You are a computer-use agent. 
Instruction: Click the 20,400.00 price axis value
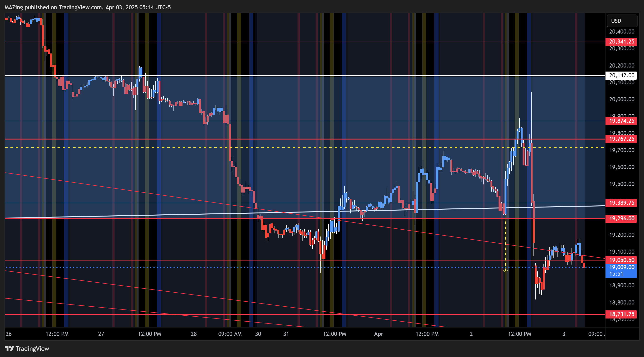[x=622, y=32]
